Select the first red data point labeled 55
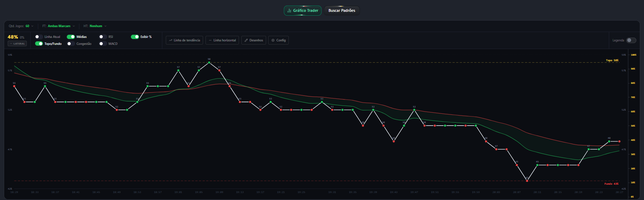The image size is (644, 200). (x=14, y=86)
